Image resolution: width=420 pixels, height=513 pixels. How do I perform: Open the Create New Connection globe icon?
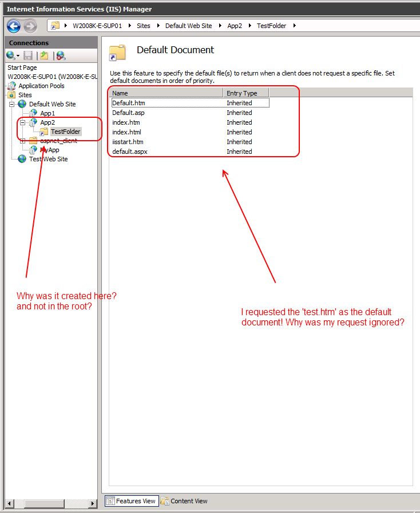(10, 55)
